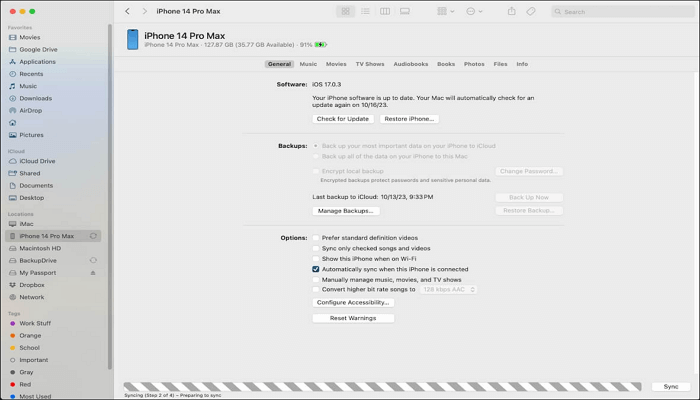Click the Sync button
The height and width of the screenshot is (400, 700).
click(x=671, y=387)
